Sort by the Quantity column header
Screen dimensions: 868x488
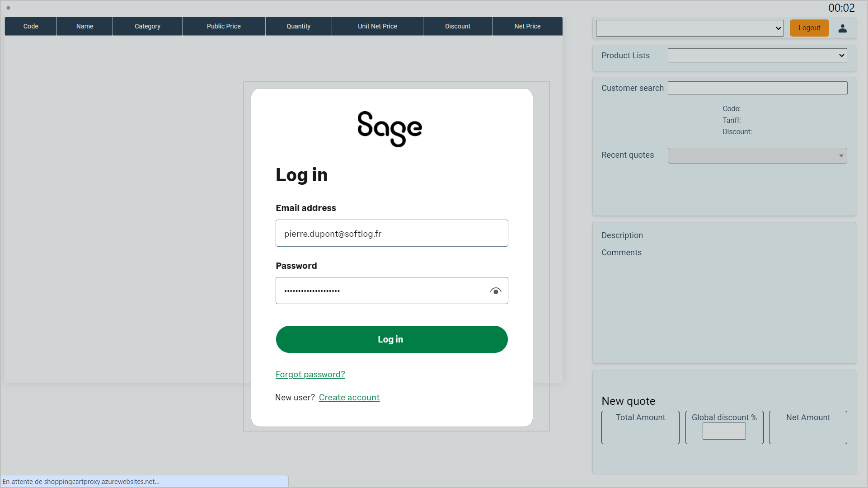298,26
